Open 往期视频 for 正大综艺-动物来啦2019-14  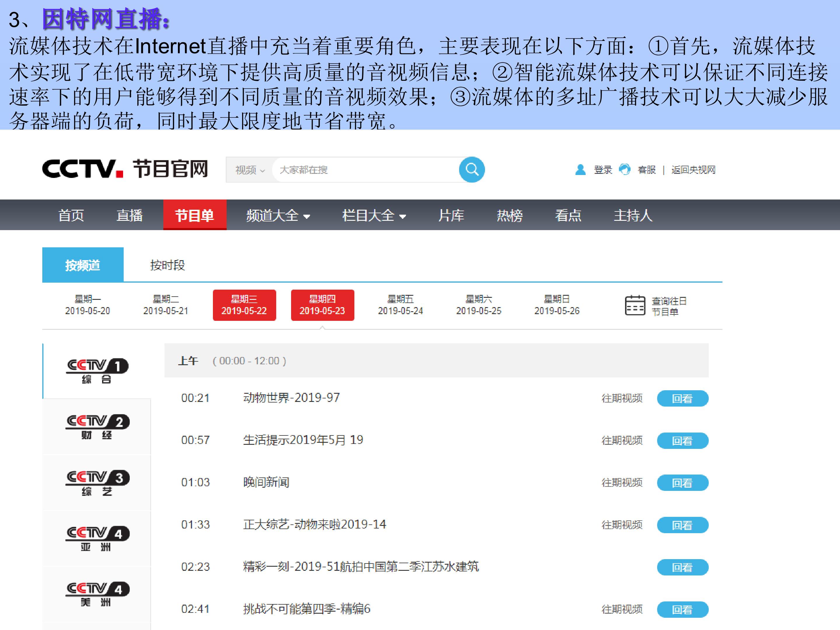click(622, 525)
